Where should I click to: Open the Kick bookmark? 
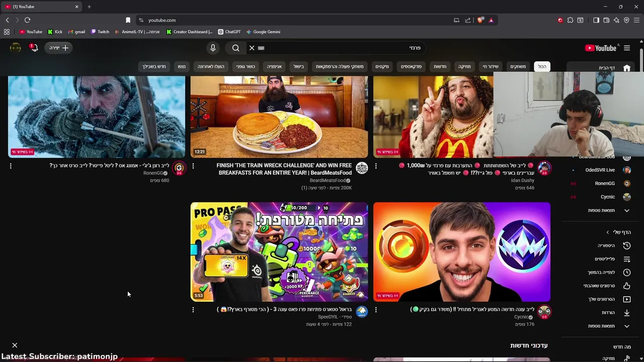55,32
